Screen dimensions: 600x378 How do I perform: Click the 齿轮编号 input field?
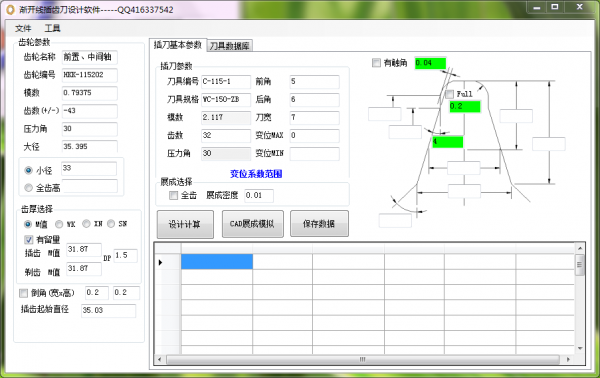point(90,75)
